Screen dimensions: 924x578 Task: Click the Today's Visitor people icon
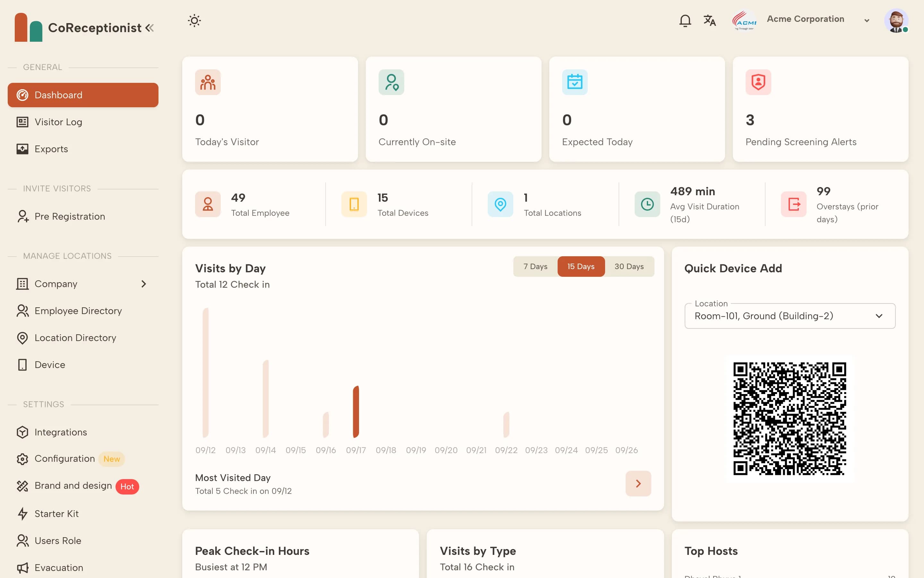point(208,82)
